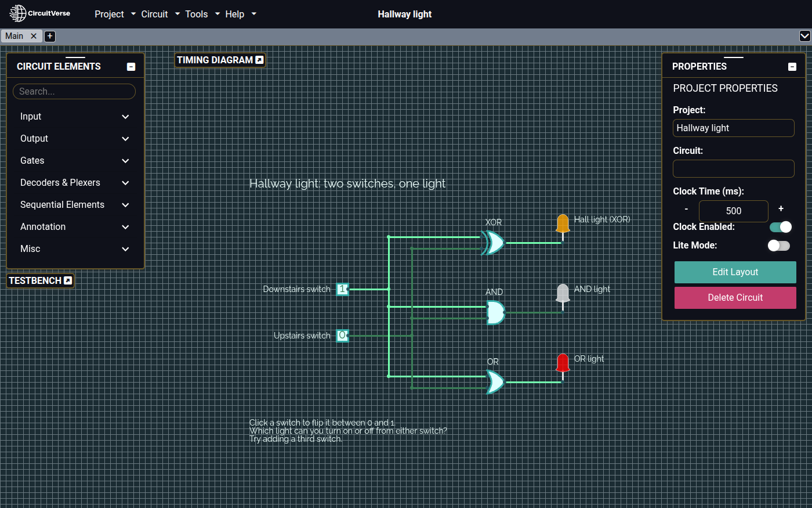
Task: Decrease clock time with minus button
Action: coord(686,209)
